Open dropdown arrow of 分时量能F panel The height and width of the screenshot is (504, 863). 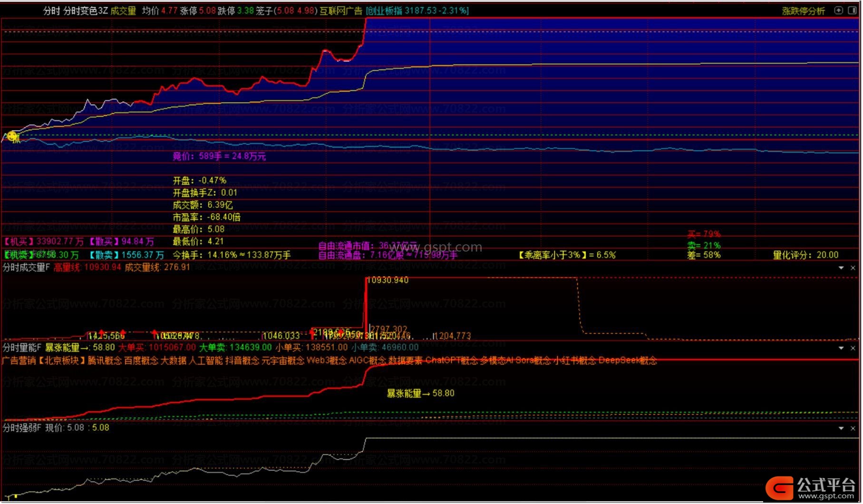[841, 349]
